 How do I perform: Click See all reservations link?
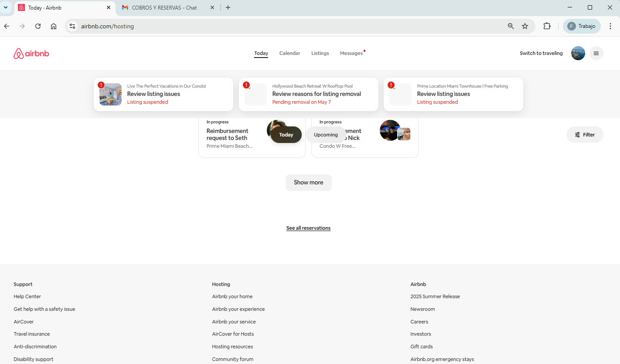click(x=308, y=228)
